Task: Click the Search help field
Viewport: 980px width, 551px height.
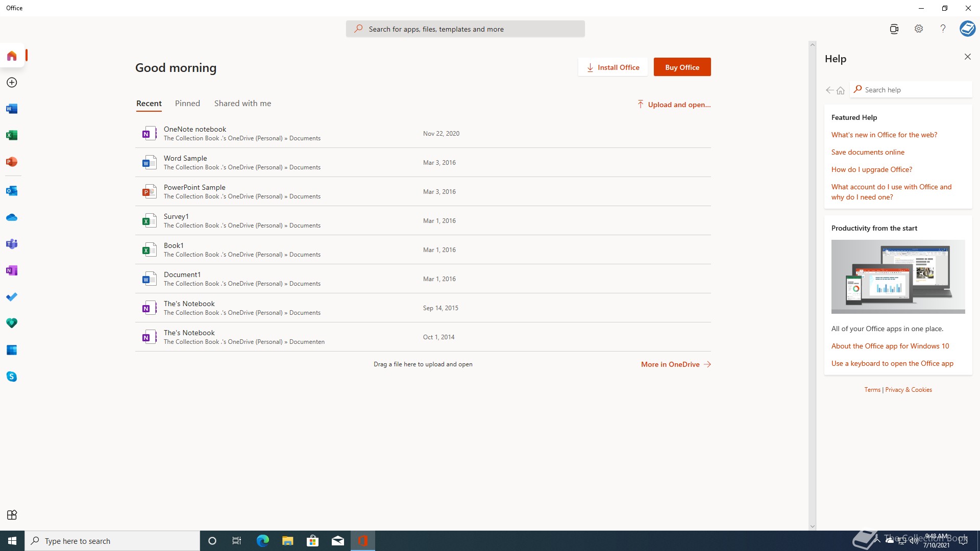Action: (911, 90)
